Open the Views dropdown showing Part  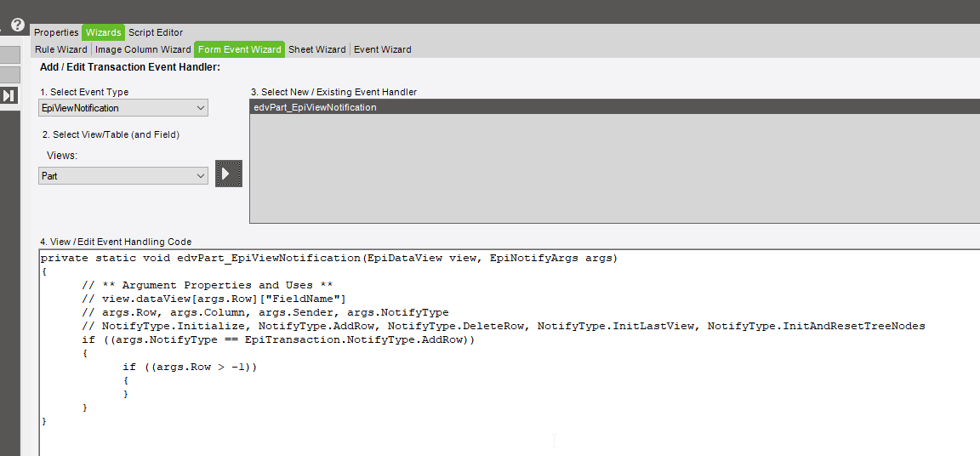(123, 176)
